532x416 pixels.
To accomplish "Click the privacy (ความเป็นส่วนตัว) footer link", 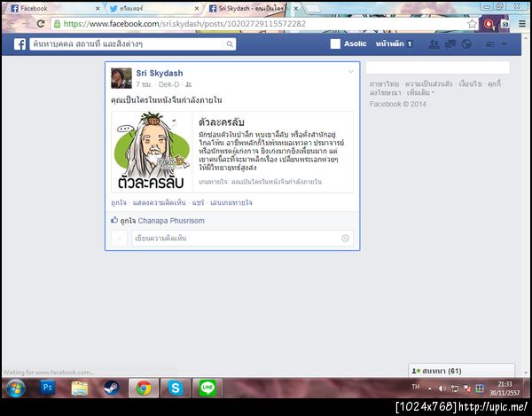I will coord(429,83).
